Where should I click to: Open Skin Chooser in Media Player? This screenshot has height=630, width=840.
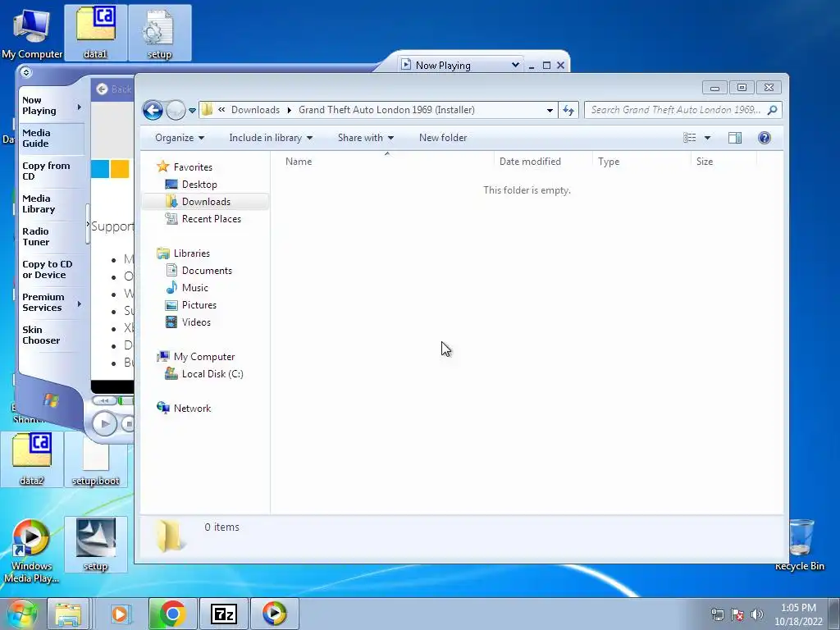point(52,335)
